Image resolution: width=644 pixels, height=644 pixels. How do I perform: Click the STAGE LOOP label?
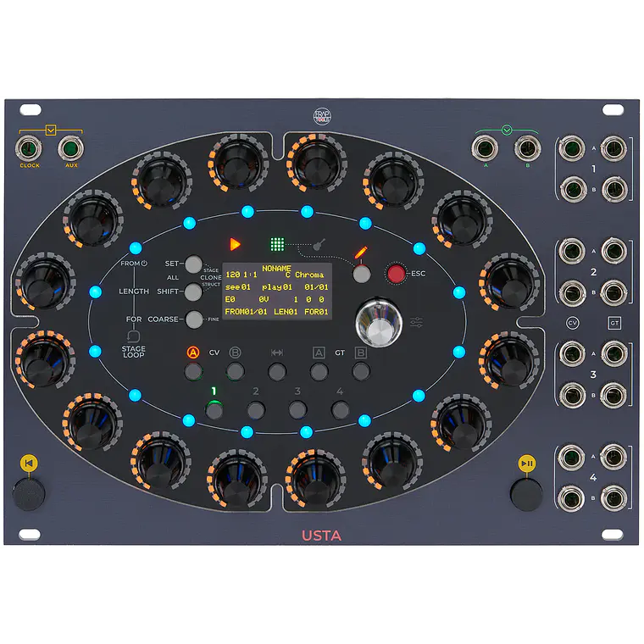[x=134, y=352]
